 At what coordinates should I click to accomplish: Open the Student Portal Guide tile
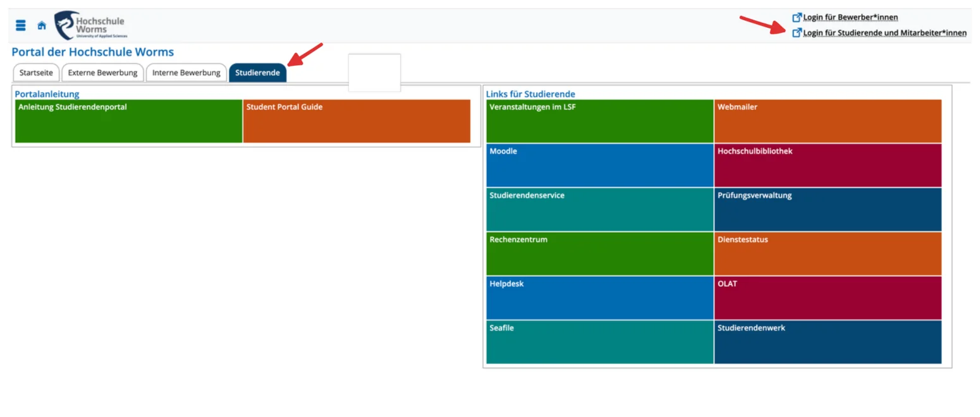coord(356,121)
